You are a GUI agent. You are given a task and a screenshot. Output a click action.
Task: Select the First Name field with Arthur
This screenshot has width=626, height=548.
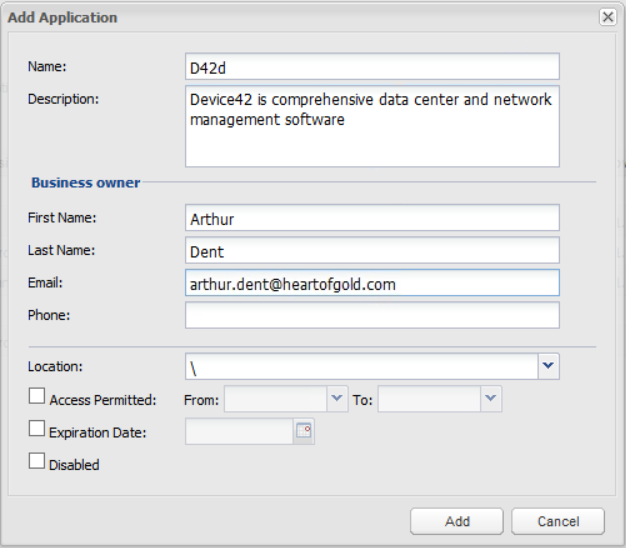(x=372, y=218)
